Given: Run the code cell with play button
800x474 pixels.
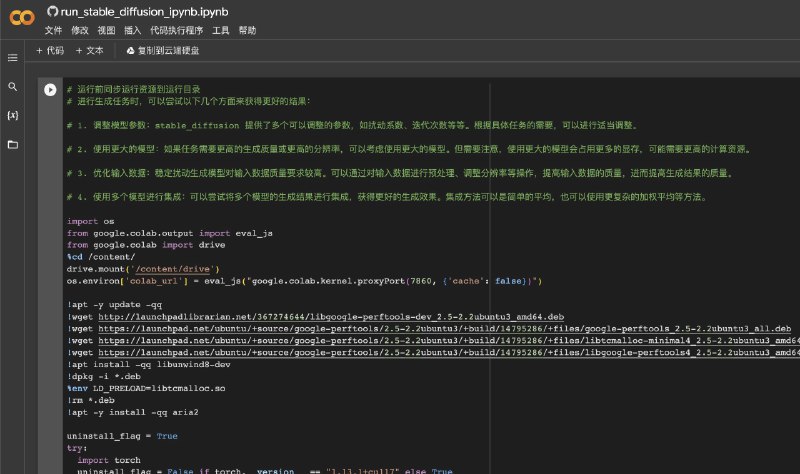Looking at the screenshot, I should point(50,90).
